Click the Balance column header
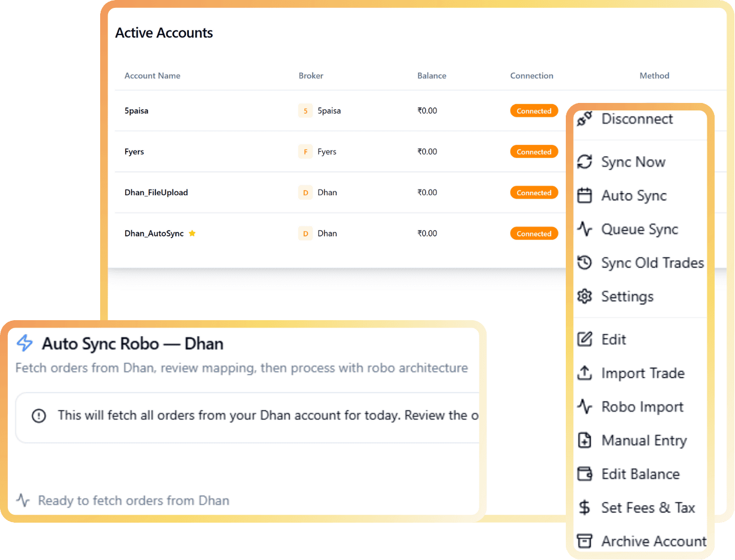Viewport: 735px width, 560px height. [432, 76]
